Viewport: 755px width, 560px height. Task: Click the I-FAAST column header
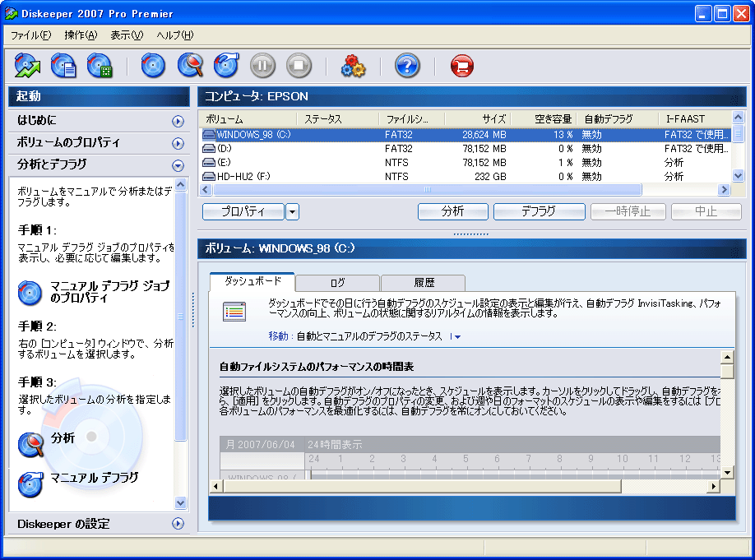pyautogui.click(x=695, y=119)
